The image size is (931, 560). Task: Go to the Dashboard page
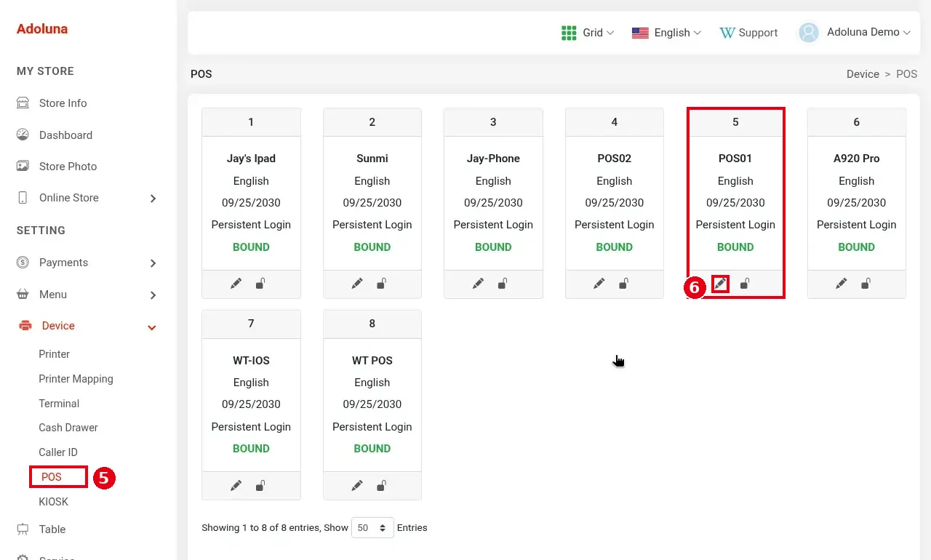(x=65, y=135)
